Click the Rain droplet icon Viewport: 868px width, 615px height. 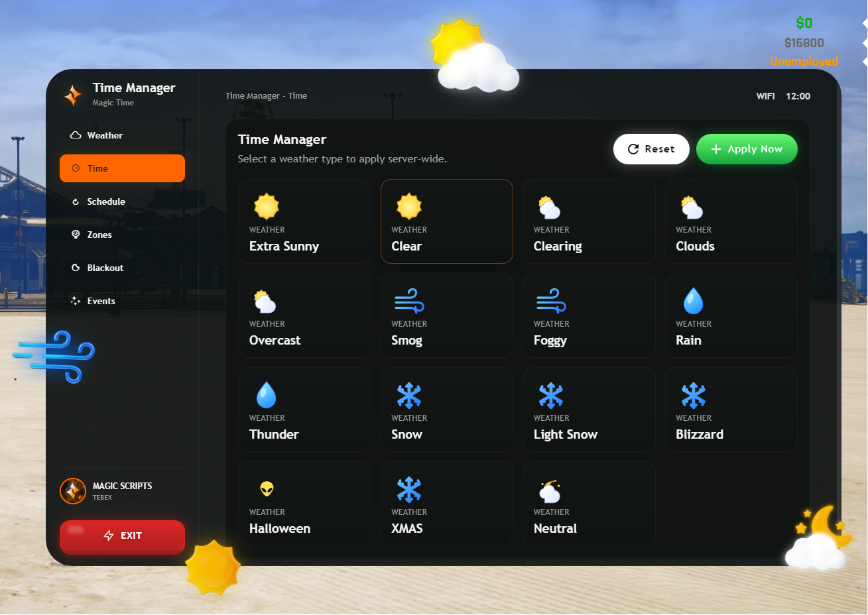tap(693, 301)
